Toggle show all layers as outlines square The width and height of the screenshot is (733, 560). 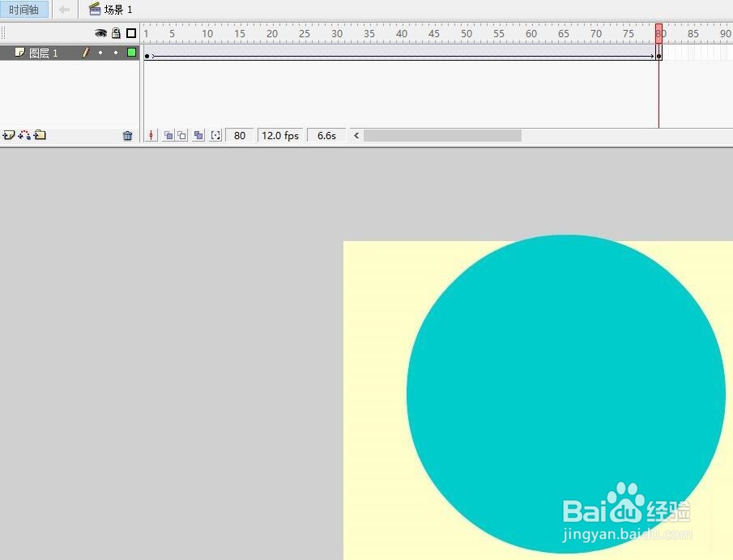pyautogui.click(x=131, y=33)
